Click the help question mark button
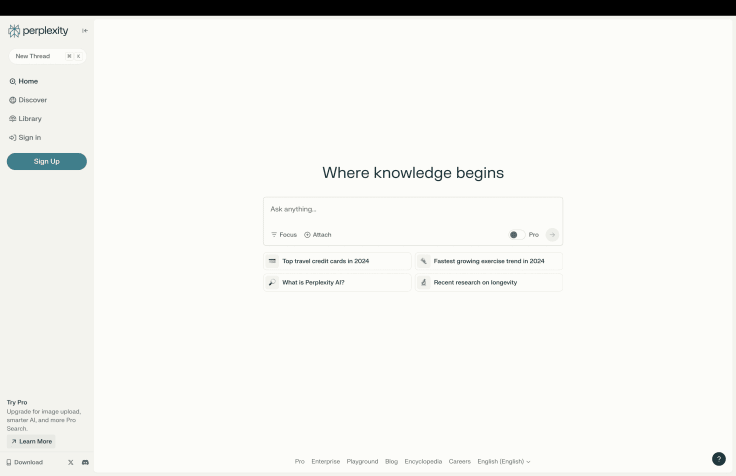 click(x=719, y=459)
